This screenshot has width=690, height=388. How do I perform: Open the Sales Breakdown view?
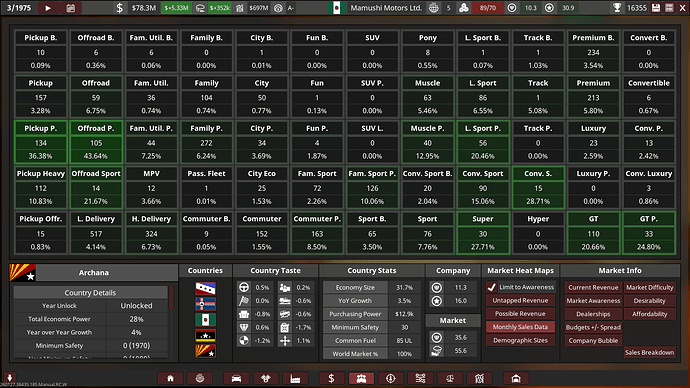click(650, 352)
